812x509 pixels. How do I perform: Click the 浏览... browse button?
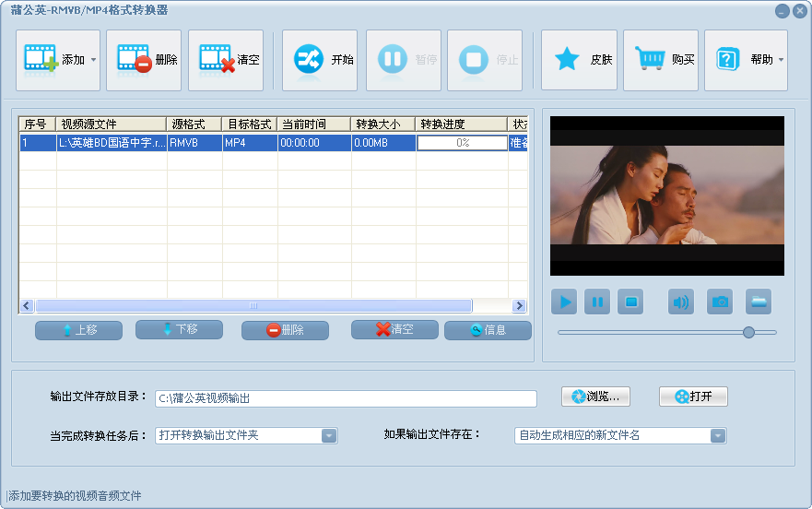[596, 397]
